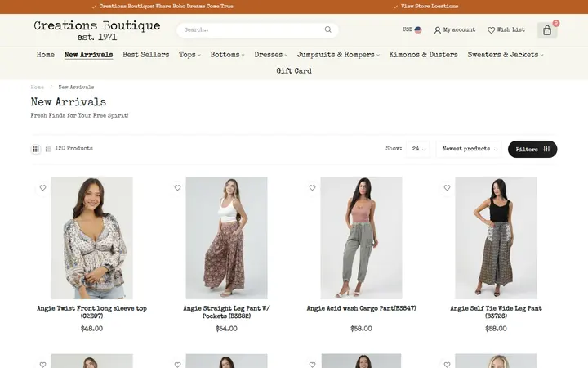Add Angie Acid wash Cargo Pant to wishlist
The height and width of the screenshot is (368, 588).
tap(312, 188)
